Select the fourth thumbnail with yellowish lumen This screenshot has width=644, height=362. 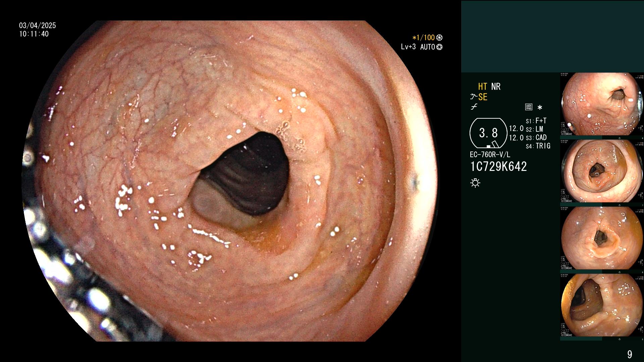(602, 305)
